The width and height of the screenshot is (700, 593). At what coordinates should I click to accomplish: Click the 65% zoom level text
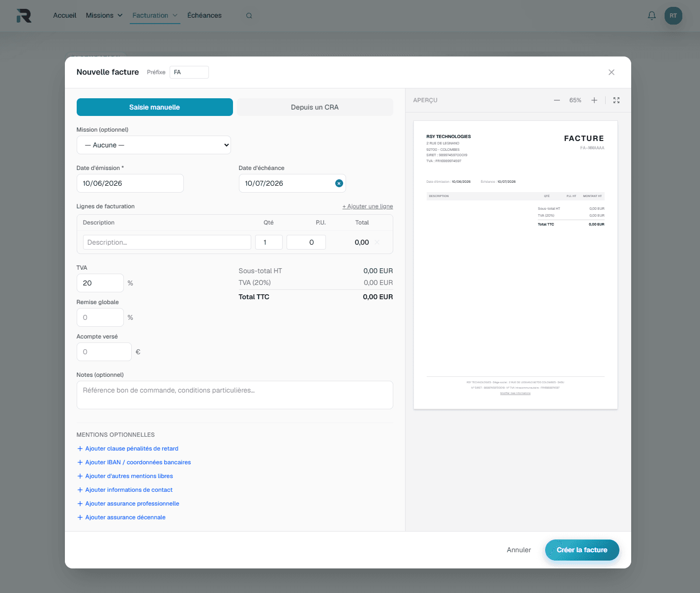(575, 100)
